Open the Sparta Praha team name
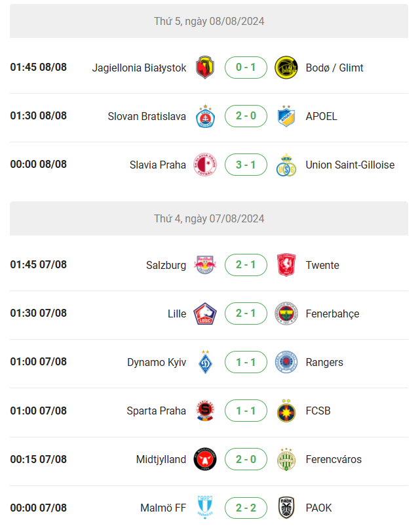 tap(156, 411)
